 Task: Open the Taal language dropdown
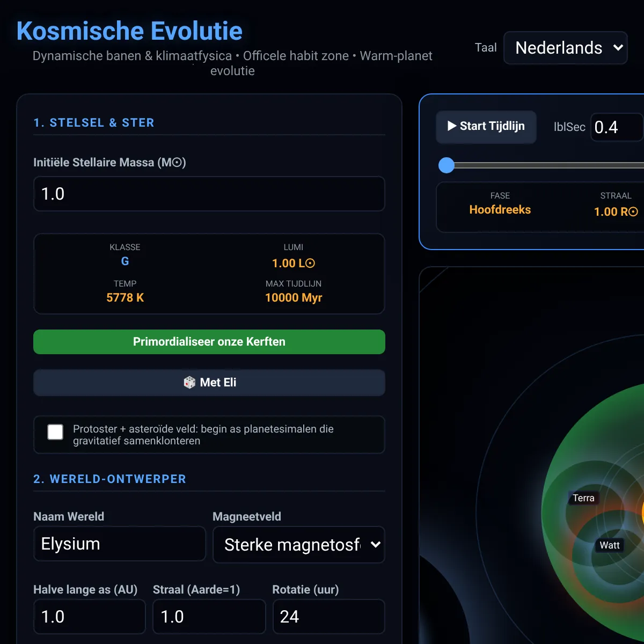point(566,48)
